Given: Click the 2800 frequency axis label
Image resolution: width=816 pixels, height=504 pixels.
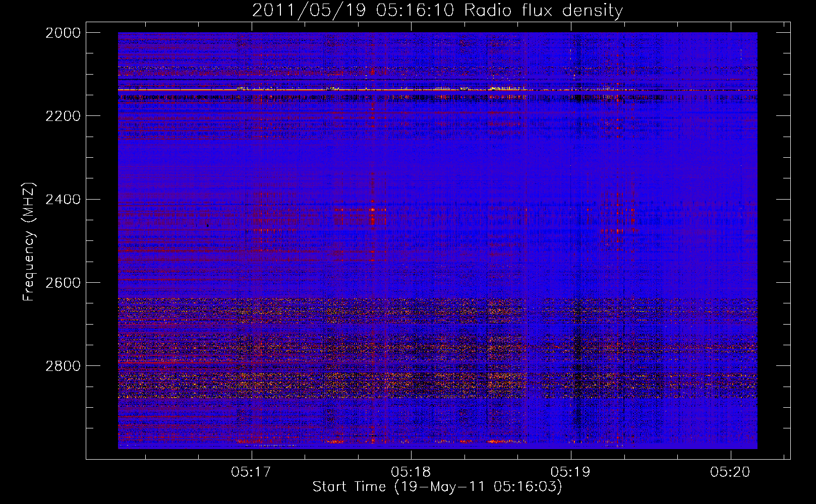Looking at the screenshot, I should coord(63,366).
